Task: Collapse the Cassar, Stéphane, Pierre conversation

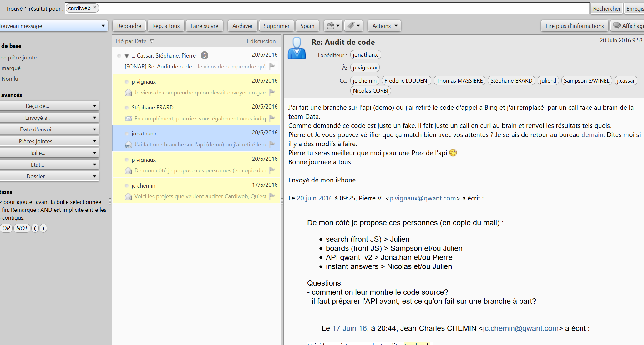Action: [x=127, y=56]
